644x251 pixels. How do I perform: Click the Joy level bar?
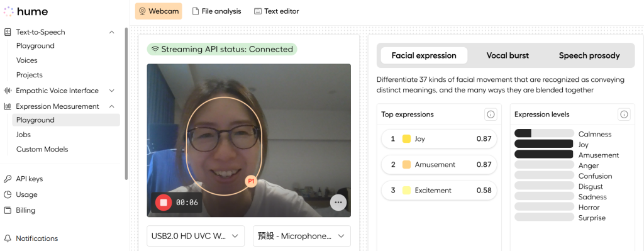click(544, 144)
